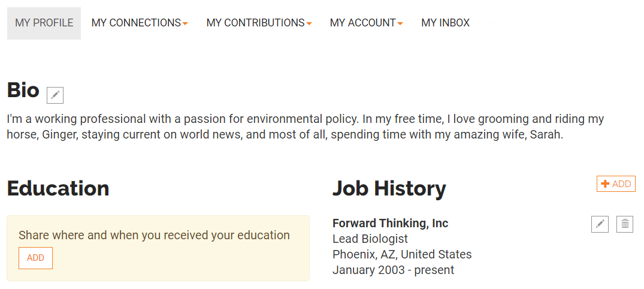Click the orange plus icon beside ADD
The width and height of the screenshot is (644, 289).
point(605,183)
